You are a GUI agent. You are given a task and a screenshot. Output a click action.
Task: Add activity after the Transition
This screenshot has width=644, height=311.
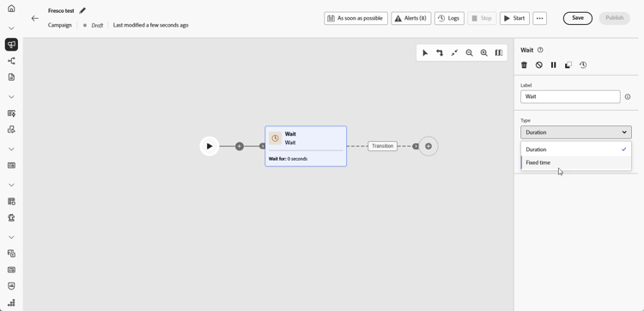(428, 146)
